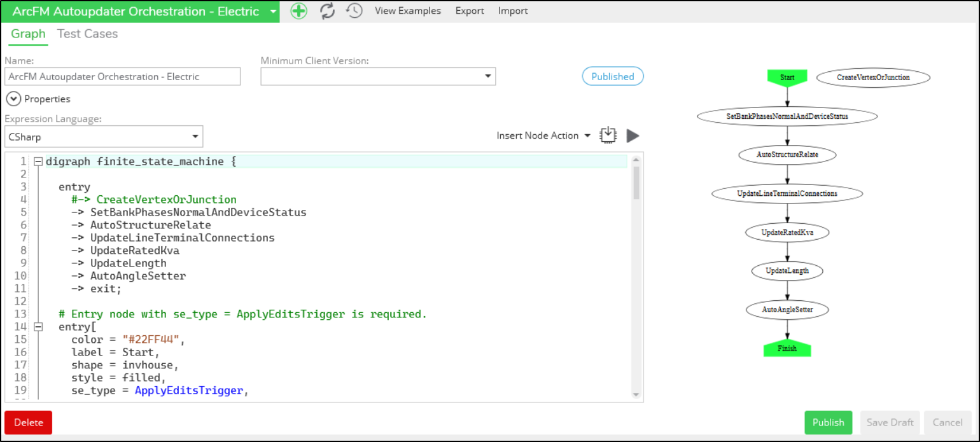The width and height of the screenshot is (980, 442).
Task: Click the Save Draft button
Action: pyautogui.click(x=890, y=422)
